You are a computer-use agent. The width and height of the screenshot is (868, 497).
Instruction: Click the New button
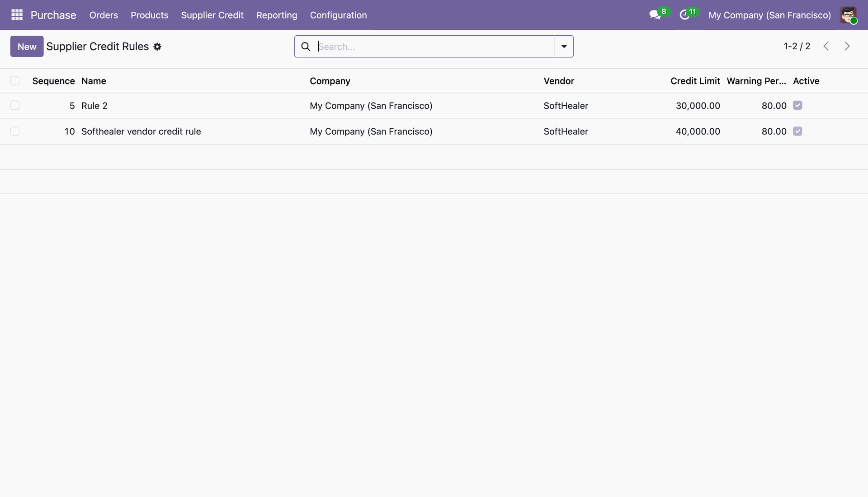(x=27, y=47)
